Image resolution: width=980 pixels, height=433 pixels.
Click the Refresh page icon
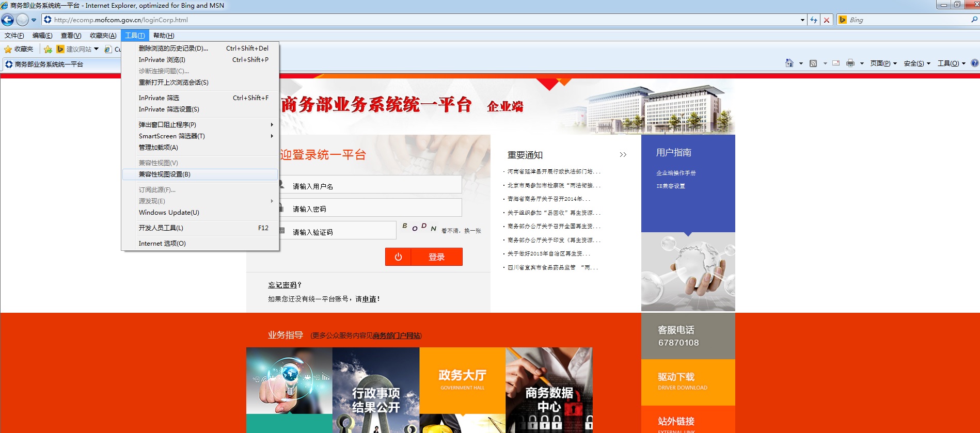coord(814,20)
